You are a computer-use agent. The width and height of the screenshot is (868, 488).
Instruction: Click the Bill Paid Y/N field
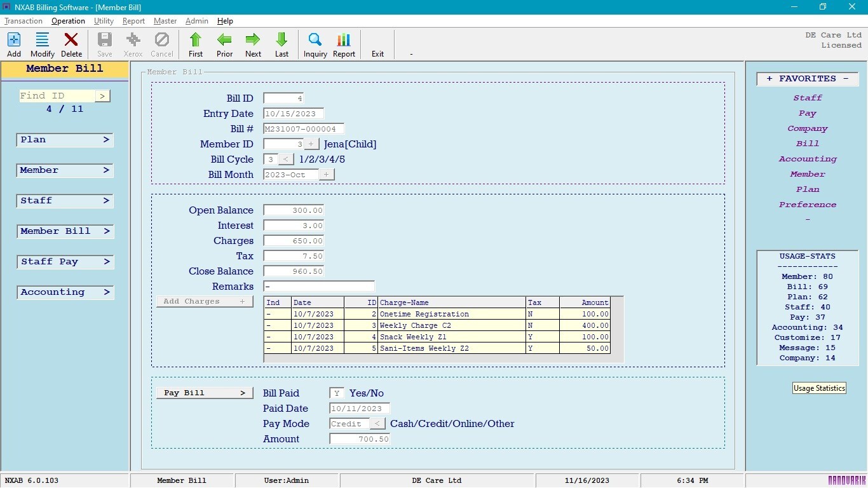pyautogui.click(x=337, y=393)
